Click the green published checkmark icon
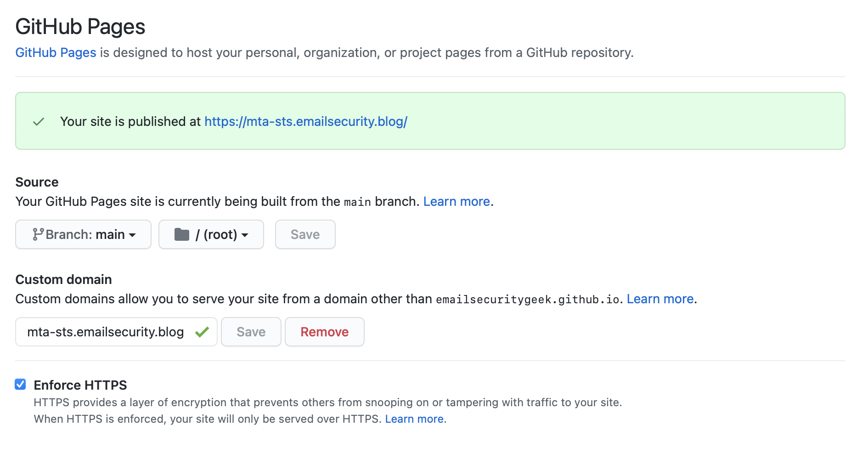The image size is (868, 465). 39,122
